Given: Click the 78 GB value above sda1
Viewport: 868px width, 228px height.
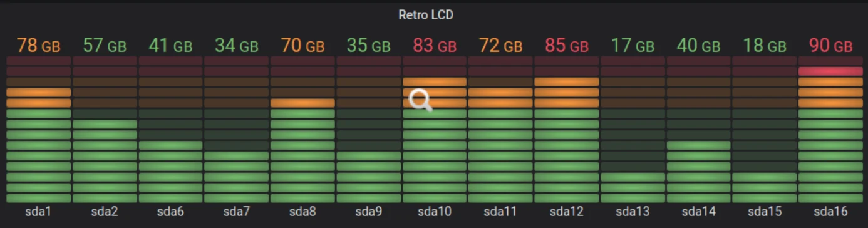Looking at the screenshot, I should coord(39,46).
